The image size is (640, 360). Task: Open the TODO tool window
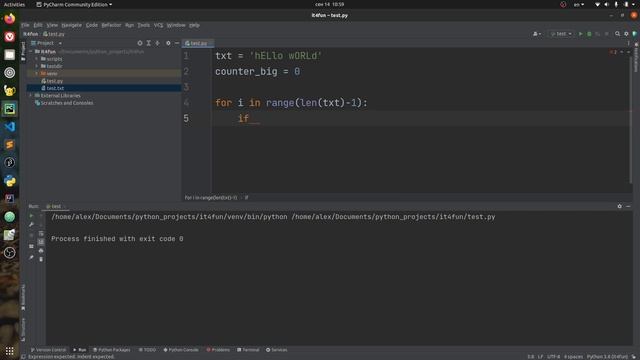147,350
